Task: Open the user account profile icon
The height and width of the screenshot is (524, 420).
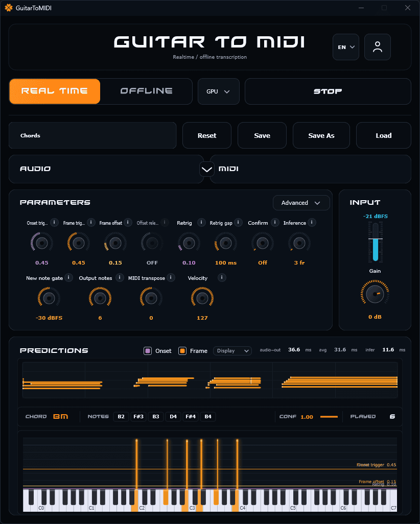Action: coord(377,47)
